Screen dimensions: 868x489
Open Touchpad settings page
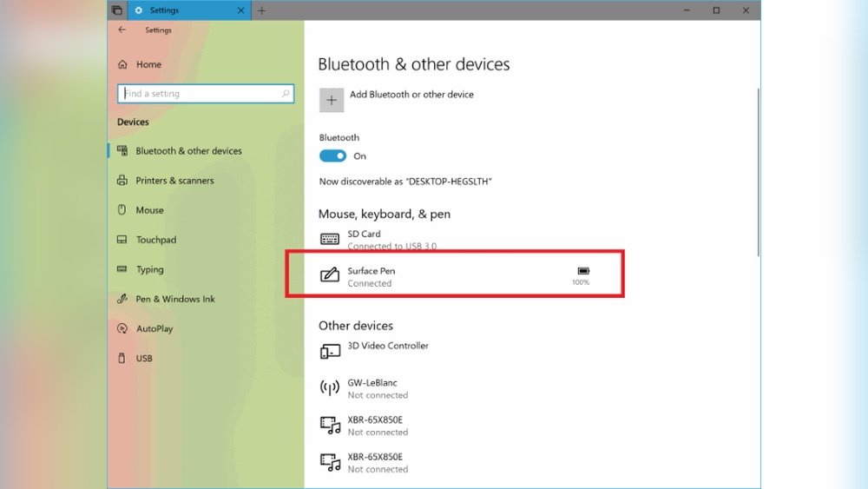pyautogui.click(x=156, y=240)
